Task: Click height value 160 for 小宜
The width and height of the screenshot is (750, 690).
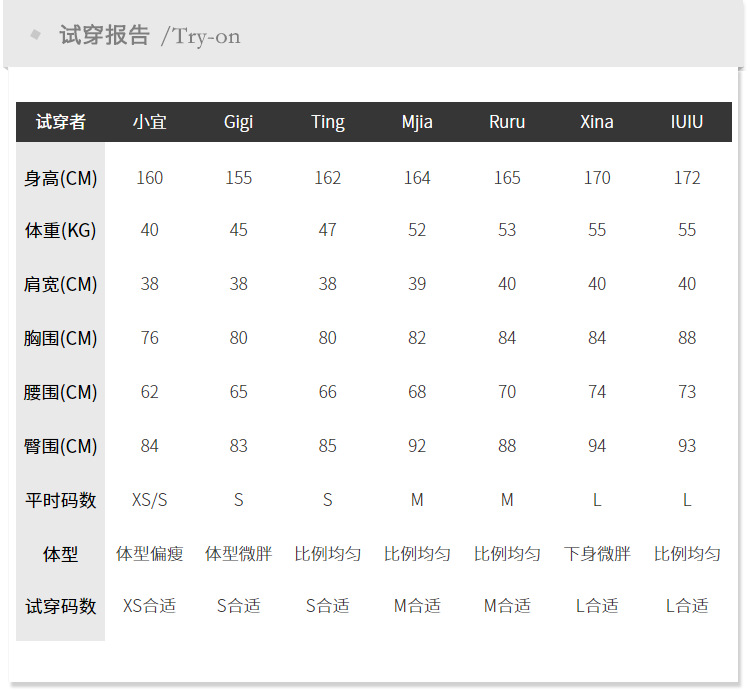Action: (x=150, y=178)
